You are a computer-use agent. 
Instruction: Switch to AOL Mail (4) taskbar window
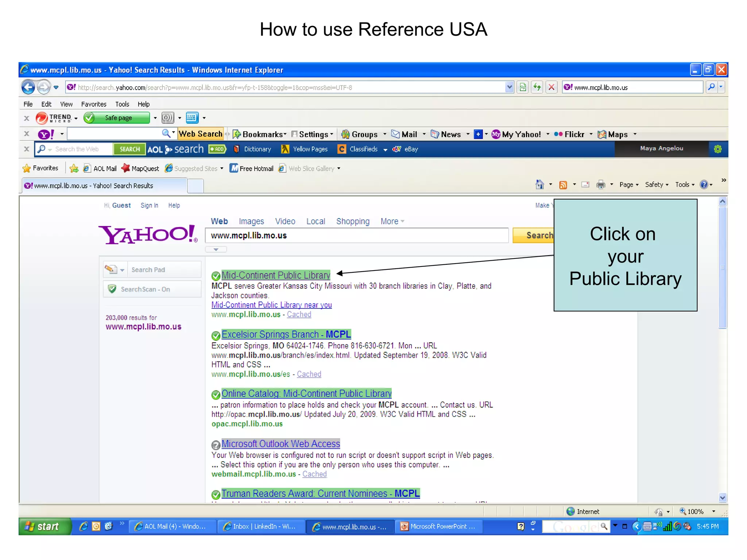coord(173,526)
